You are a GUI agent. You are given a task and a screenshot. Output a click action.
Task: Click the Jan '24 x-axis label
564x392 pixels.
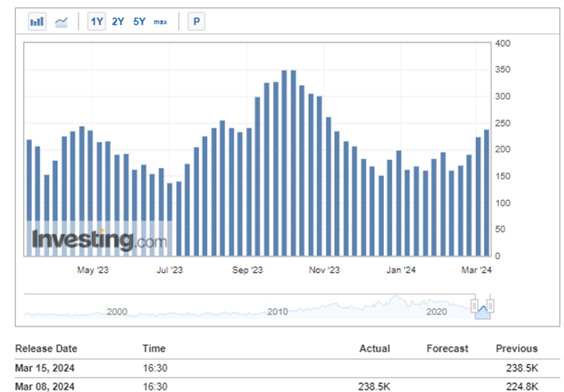point(401,270)
